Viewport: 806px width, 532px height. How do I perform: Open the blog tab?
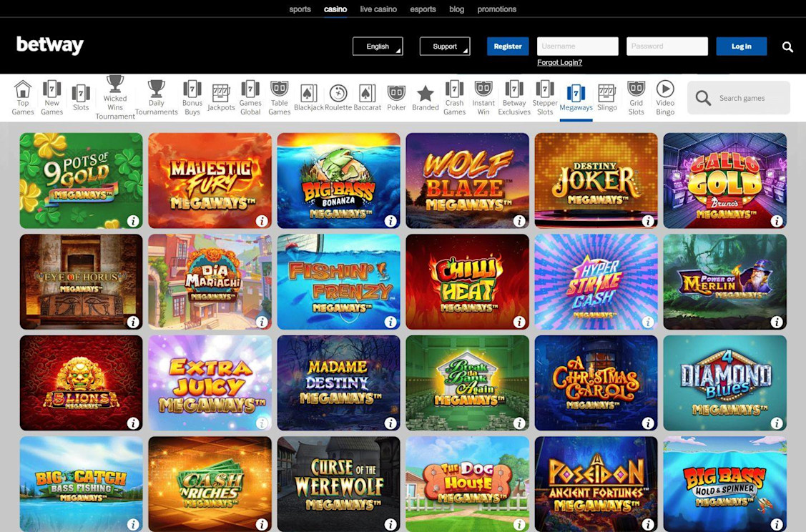456,9
